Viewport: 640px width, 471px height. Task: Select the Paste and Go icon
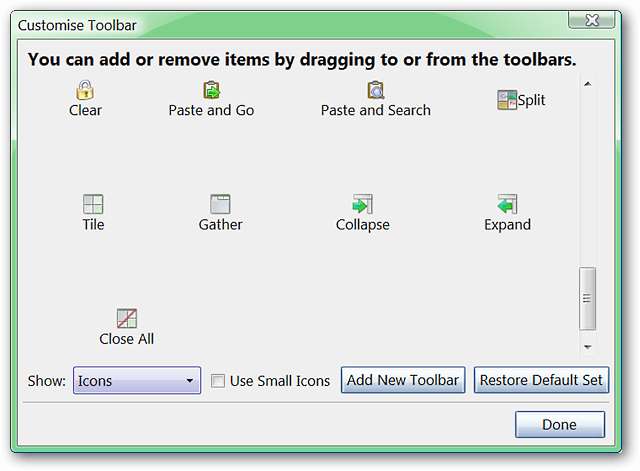(211, 90)
